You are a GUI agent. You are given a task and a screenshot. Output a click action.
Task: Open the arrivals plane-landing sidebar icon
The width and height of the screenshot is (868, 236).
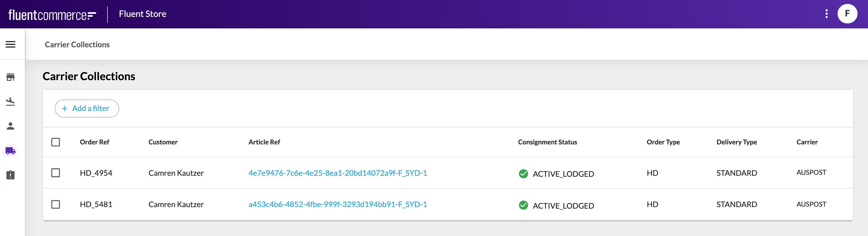[10, 101]
